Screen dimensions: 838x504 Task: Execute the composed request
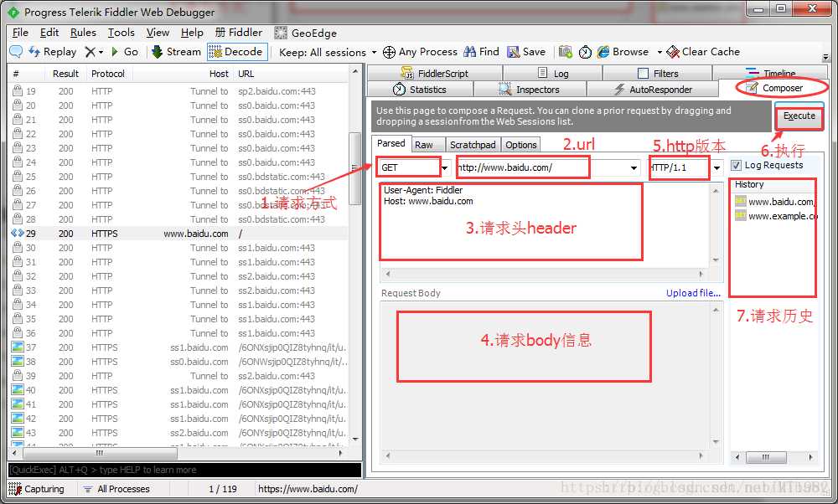pos(799,116)
